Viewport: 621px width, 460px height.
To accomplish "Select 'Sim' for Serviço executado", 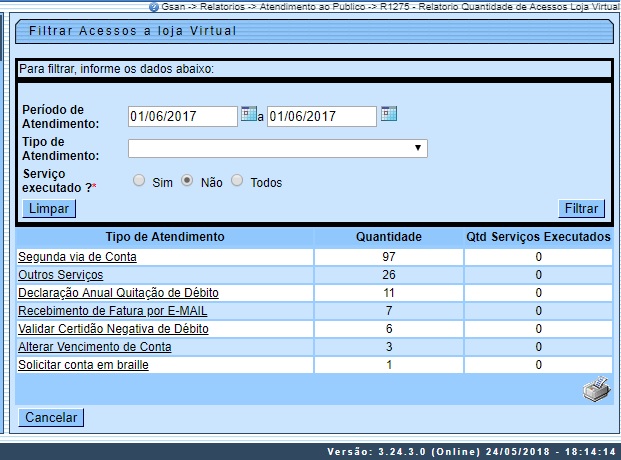I will click(x=139, y=182).
